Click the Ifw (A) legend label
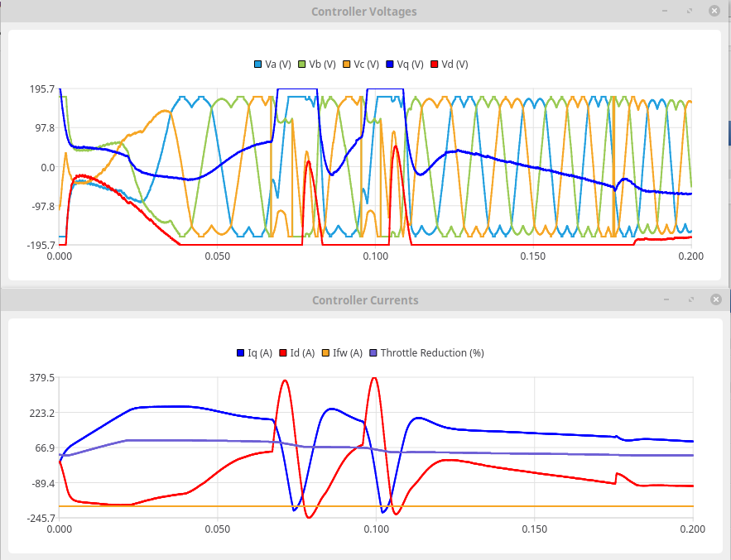This screenshot has height=560, width=731. (348, 353)
